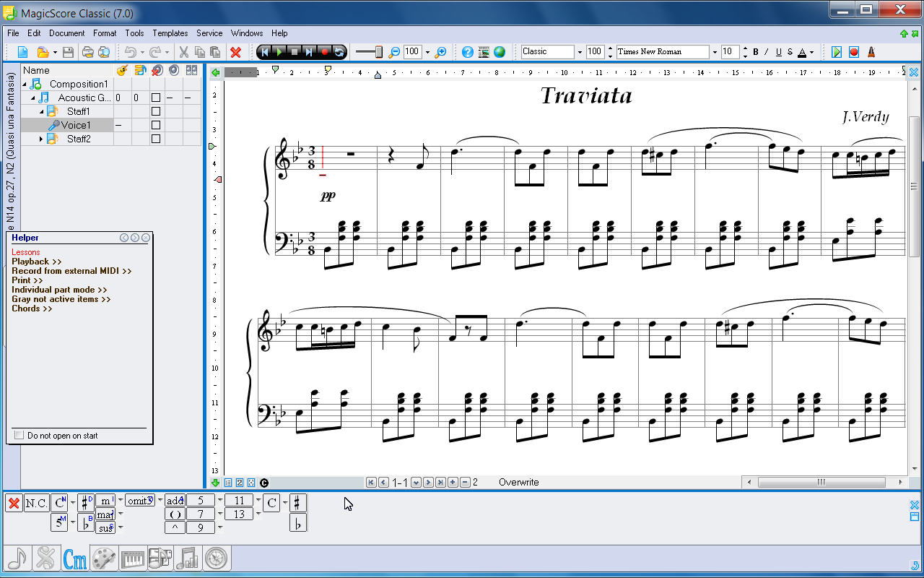Click the metronome icon

[x=871, y=52]
